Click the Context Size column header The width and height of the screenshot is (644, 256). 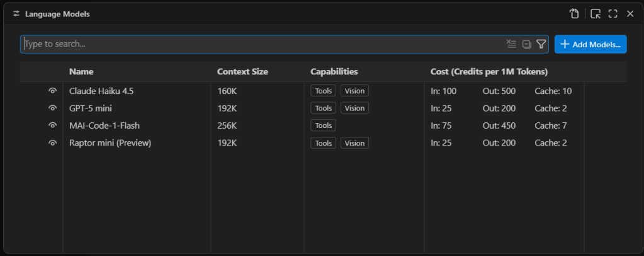tap(243, 72)
